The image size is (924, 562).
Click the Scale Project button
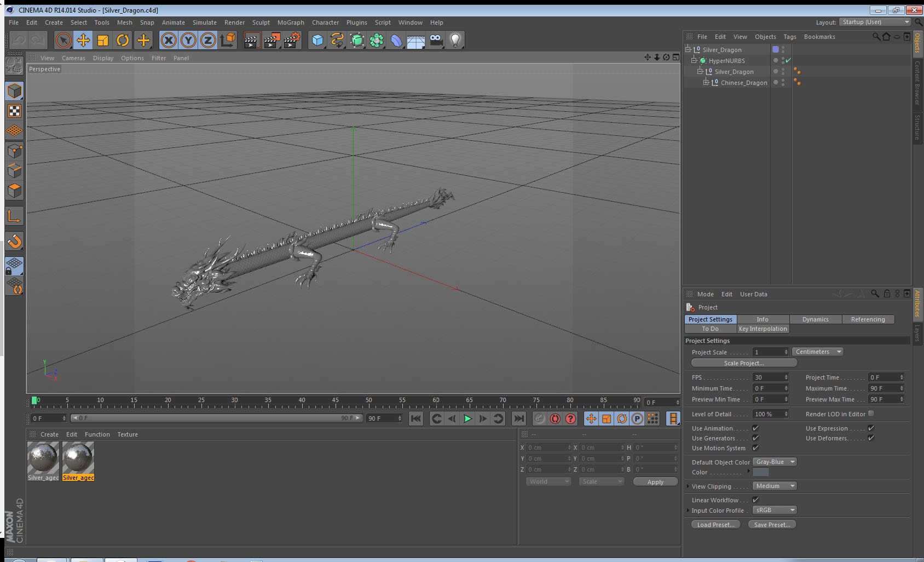pyautogui.click(x=744, y=363)
